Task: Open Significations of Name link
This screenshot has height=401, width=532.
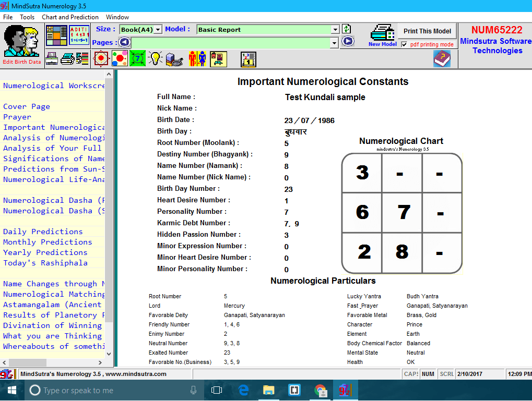Action: click(54, 159)
